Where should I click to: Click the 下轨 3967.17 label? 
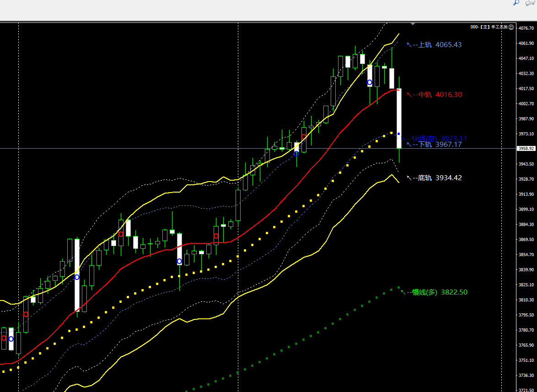tap(440, 145)
